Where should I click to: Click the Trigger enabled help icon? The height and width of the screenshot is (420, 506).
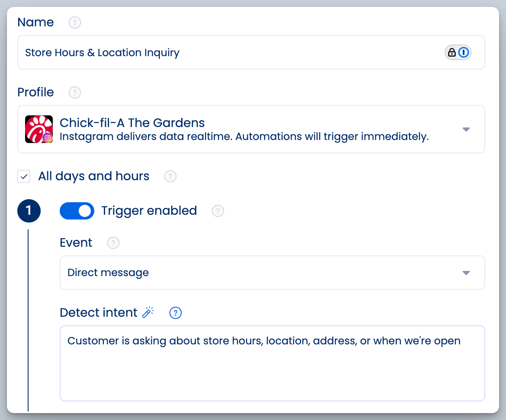tap(218, 211)
